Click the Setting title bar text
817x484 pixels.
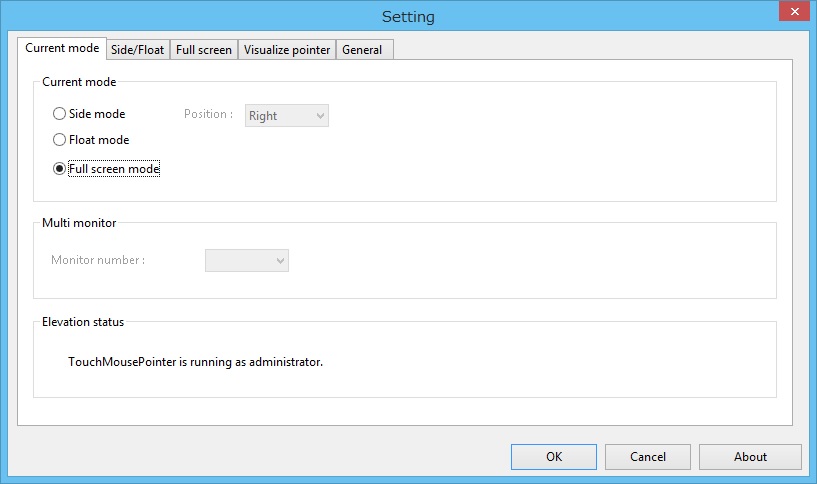click(408, 17)
